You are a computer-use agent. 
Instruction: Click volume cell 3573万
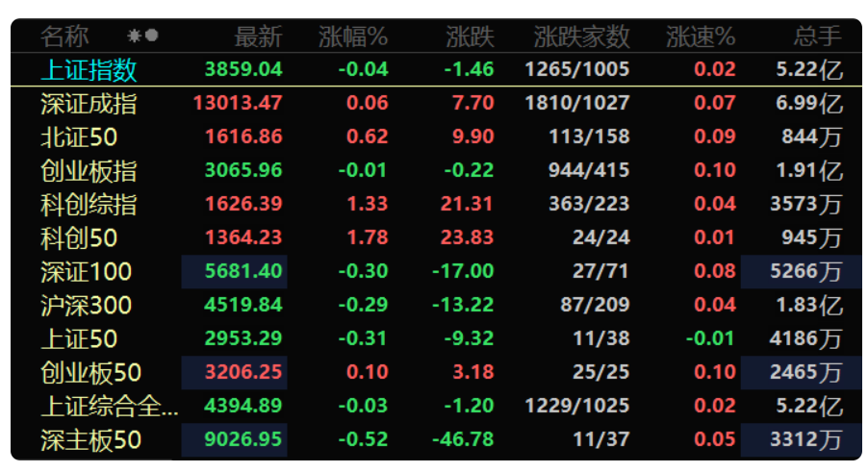[x=806, y=204]
